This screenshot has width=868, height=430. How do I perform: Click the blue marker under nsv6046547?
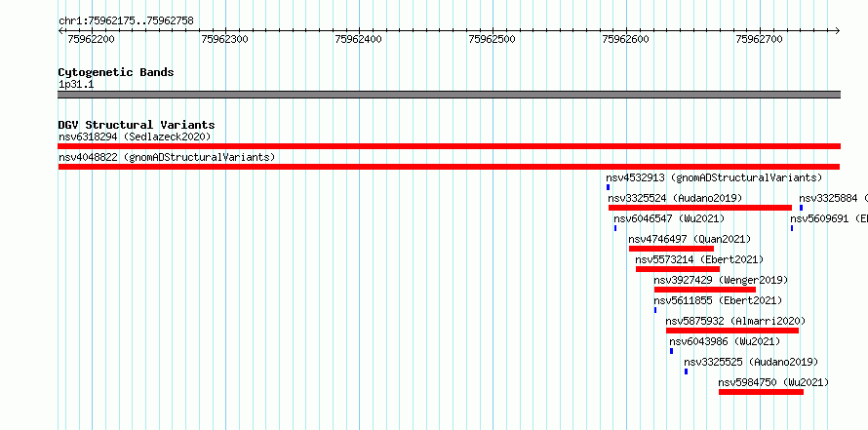615,228
